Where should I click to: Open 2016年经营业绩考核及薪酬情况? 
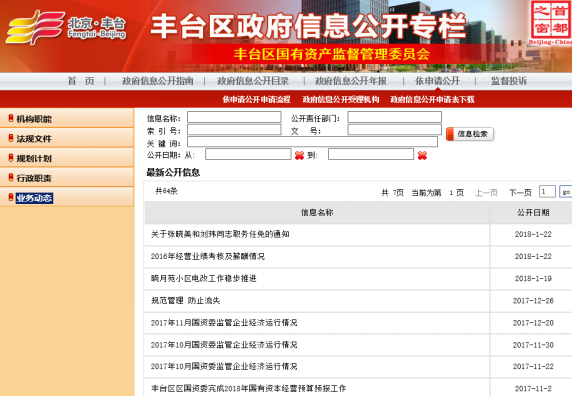[x=208, y=256]
